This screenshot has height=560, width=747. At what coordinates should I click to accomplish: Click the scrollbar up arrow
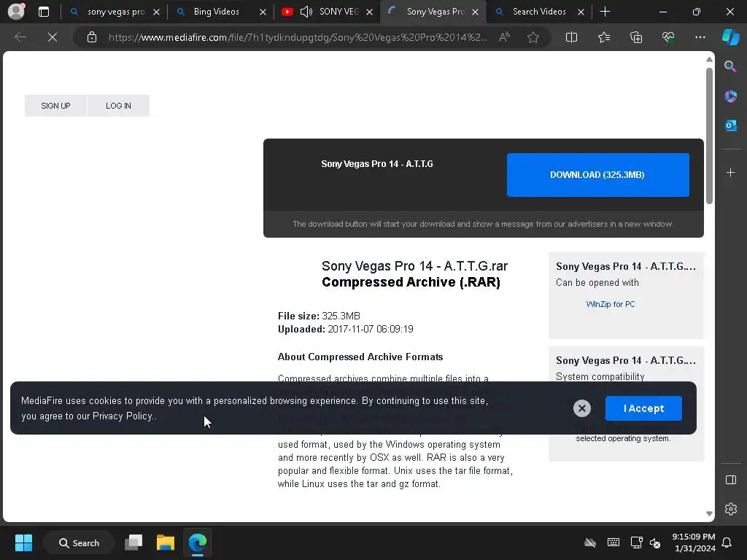[709, 60]
